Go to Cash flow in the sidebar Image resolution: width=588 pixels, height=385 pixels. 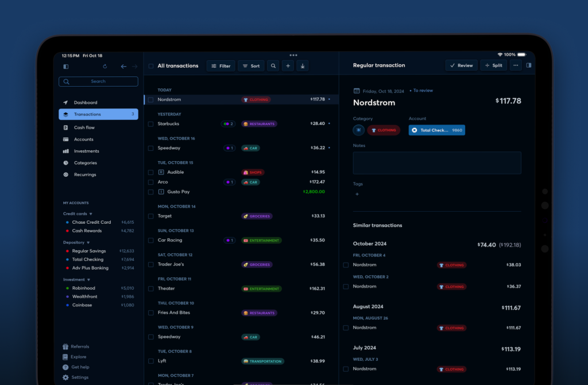pyautogui.click(x=84, y=127)
